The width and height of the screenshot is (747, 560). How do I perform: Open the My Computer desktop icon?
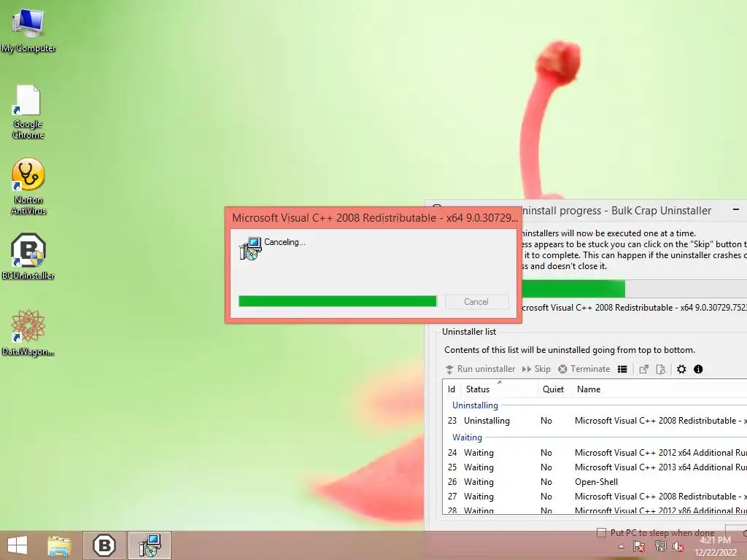(x=28, y=29)
